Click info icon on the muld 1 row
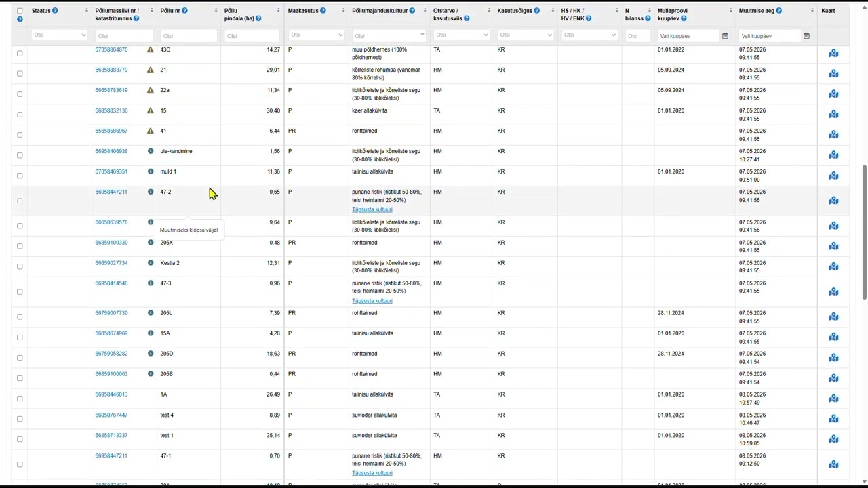Image resolution: width=868 pixels, height=488 pixels. click(151, 171)
